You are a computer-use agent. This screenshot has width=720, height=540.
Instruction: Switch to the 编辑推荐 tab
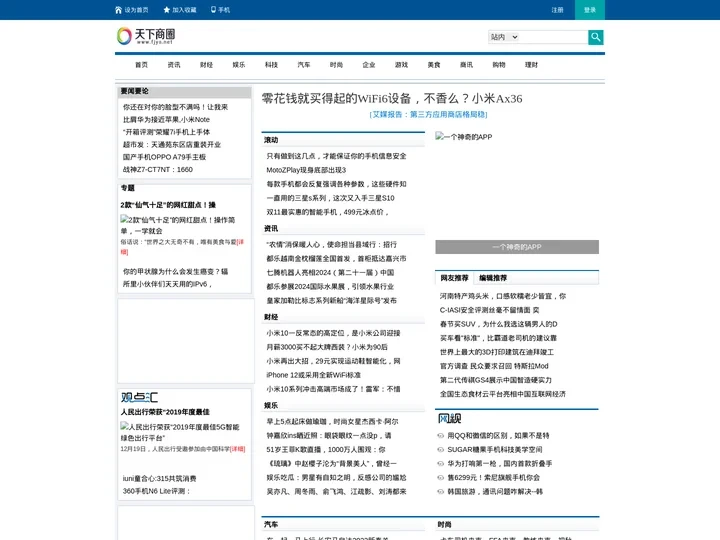click(x=493, y=278)
